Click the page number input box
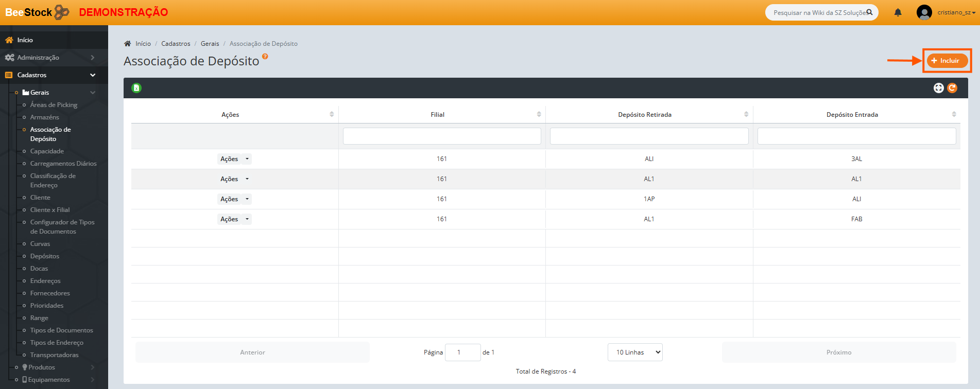Image resolution: width=980 pixels, height=389 pixels. click(x=462, y=352)
